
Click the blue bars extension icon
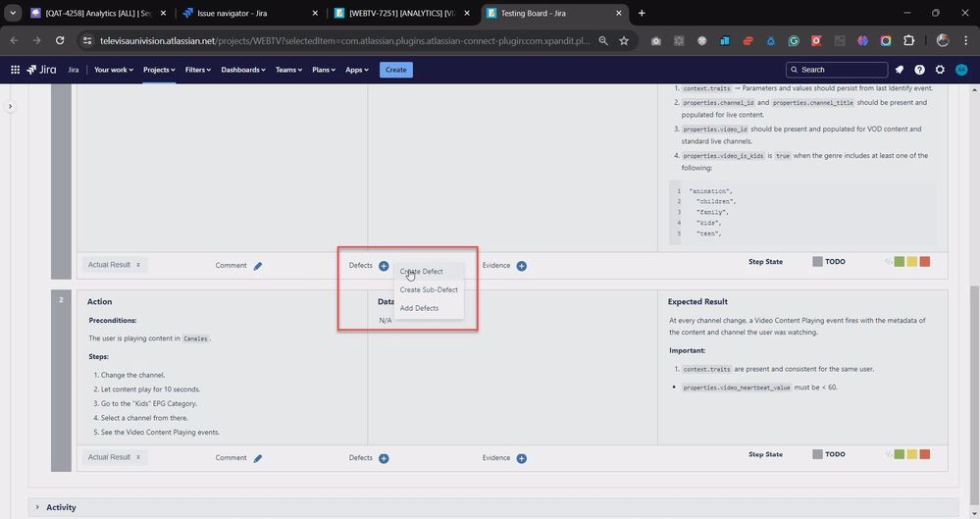click(x=724, y=40)
